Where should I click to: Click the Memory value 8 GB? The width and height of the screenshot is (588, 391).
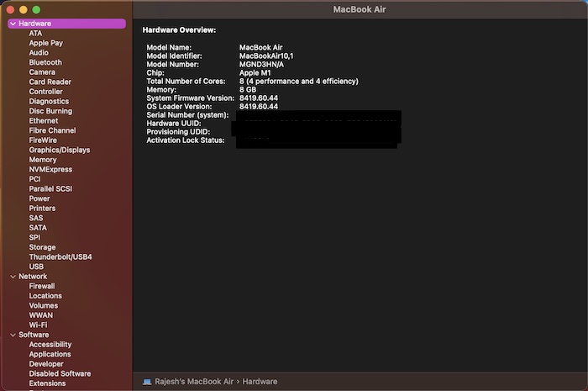tap(248, 90)
